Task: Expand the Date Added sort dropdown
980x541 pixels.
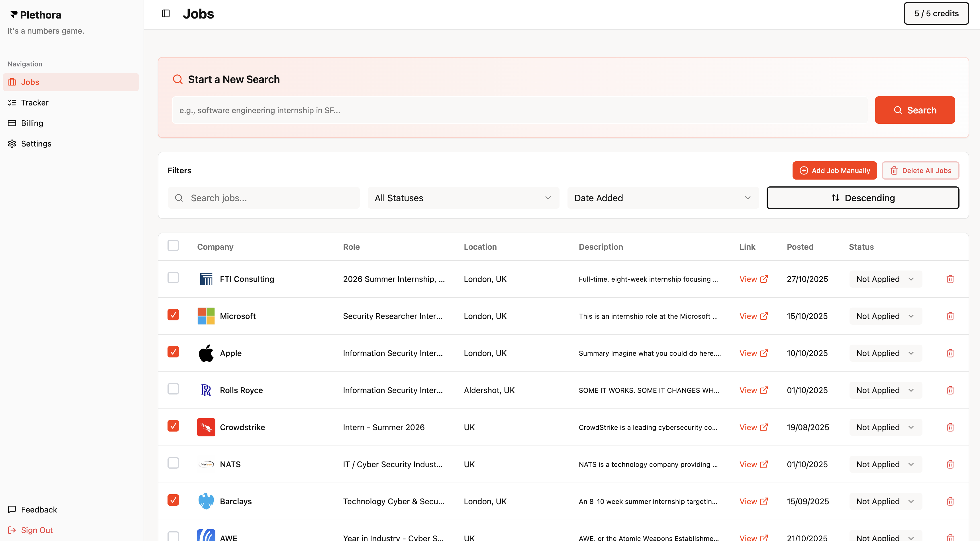Action: (x=662, y=198)
